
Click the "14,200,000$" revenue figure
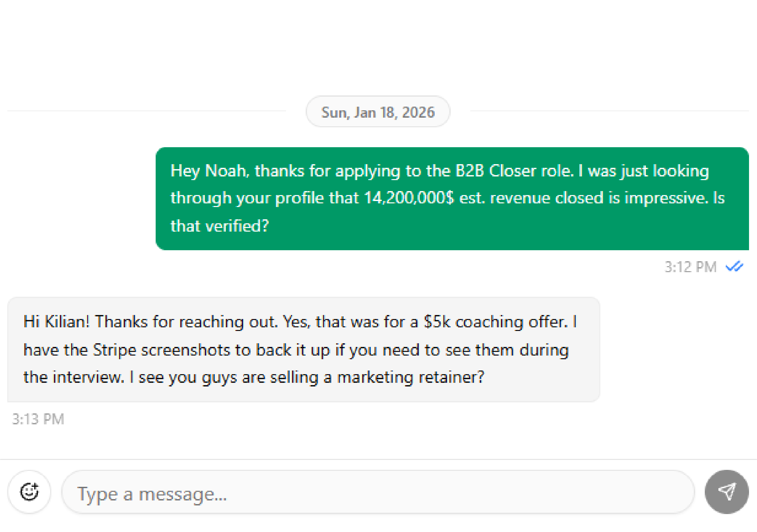[x=409, y=198]
